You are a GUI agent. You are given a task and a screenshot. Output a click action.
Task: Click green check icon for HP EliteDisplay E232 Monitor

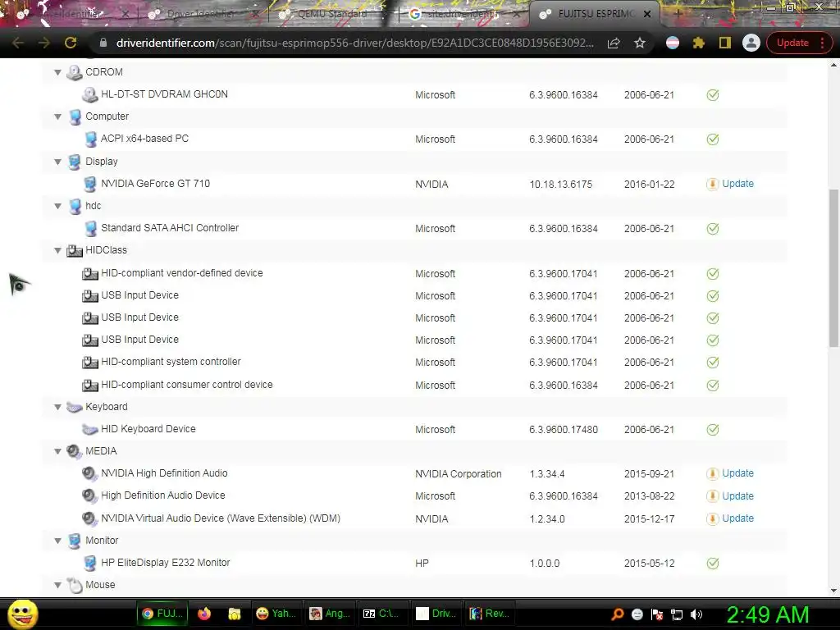tap(713, 564)
